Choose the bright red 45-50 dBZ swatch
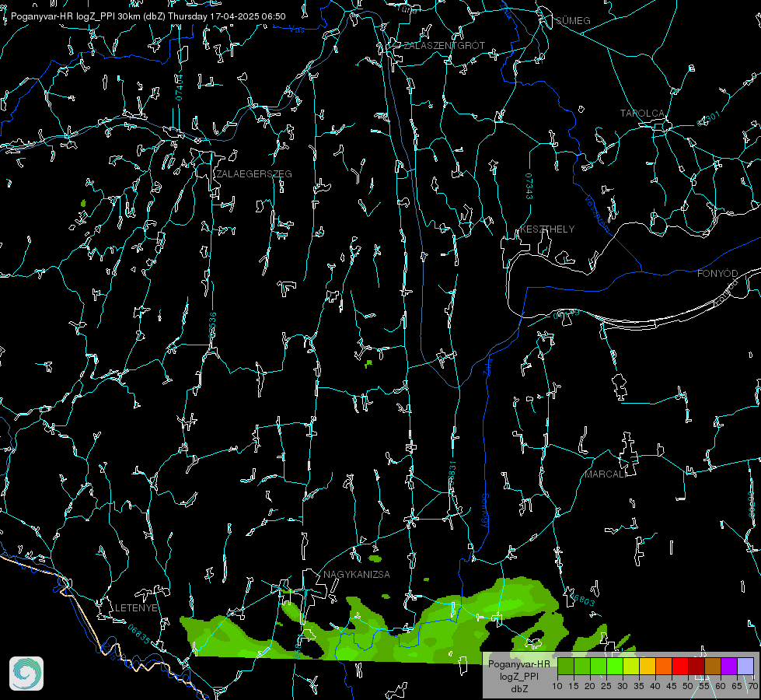Screen dimensions: 761x700 coord(680,666)
